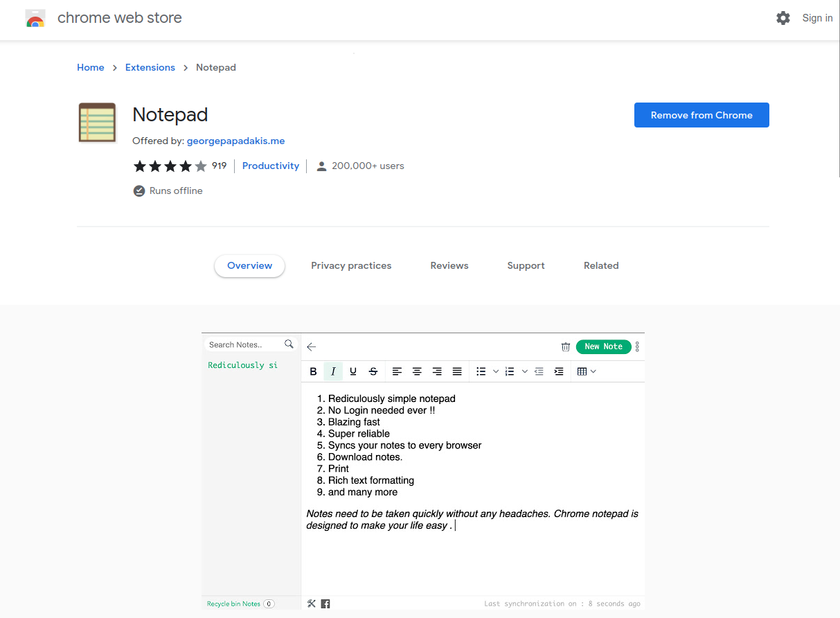Screen dimensions: 840x618
Task: Click the 'Blazing fast' list line
Action: (x=354, y=422)
